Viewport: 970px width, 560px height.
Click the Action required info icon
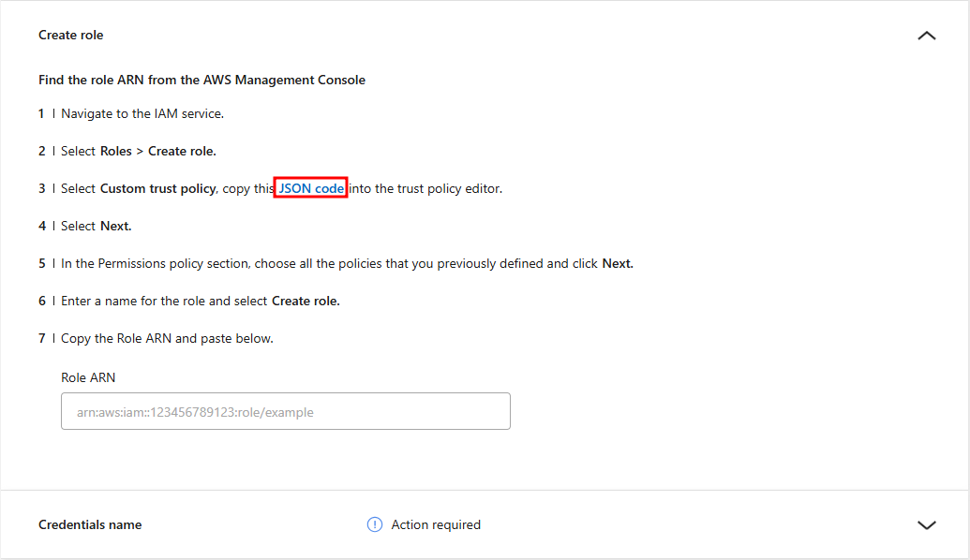375,524
